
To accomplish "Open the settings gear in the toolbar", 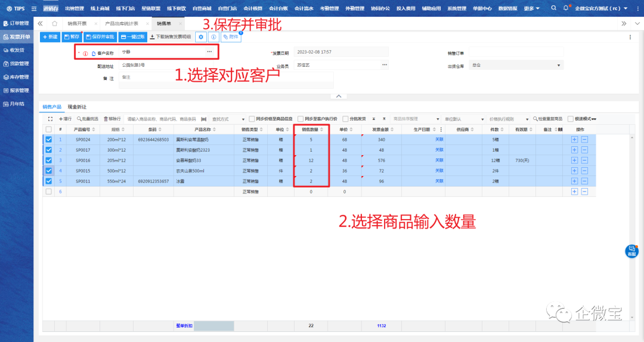I will [x=201, y=37].
